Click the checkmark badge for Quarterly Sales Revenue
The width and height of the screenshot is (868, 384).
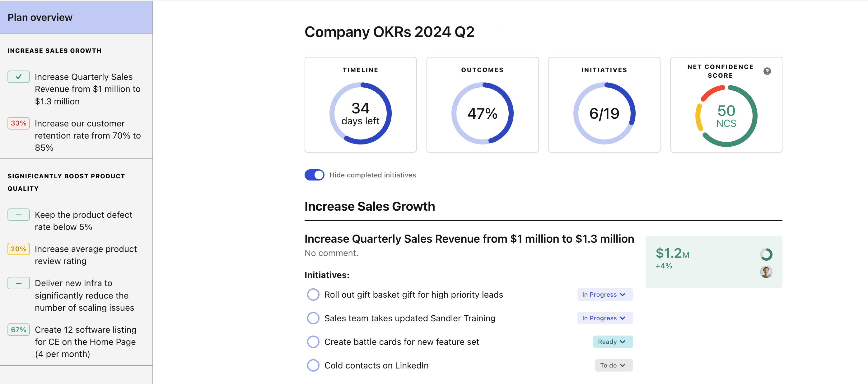[x=19, y=77]
